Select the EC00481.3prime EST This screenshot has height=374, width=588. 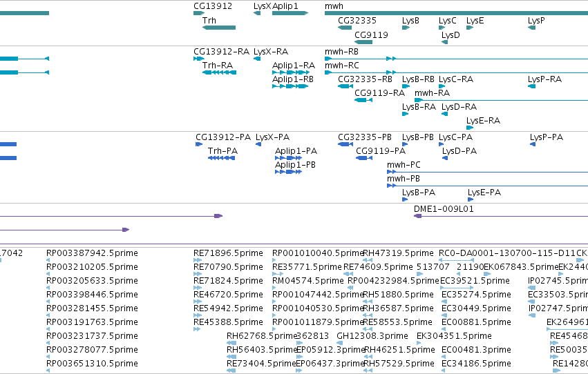(x=476, y=350)
